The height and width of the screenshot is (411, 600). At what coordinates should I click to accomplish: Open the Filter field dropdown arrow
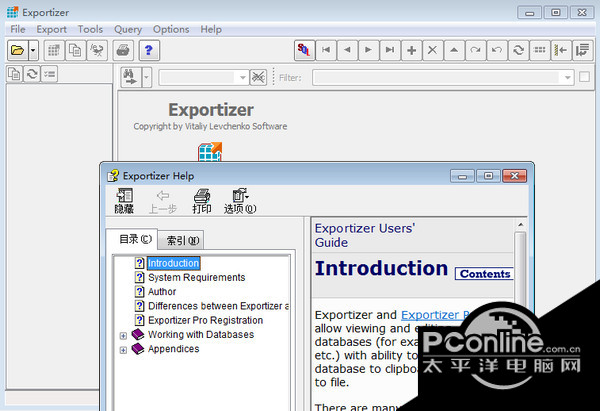(x=567, y=78)
